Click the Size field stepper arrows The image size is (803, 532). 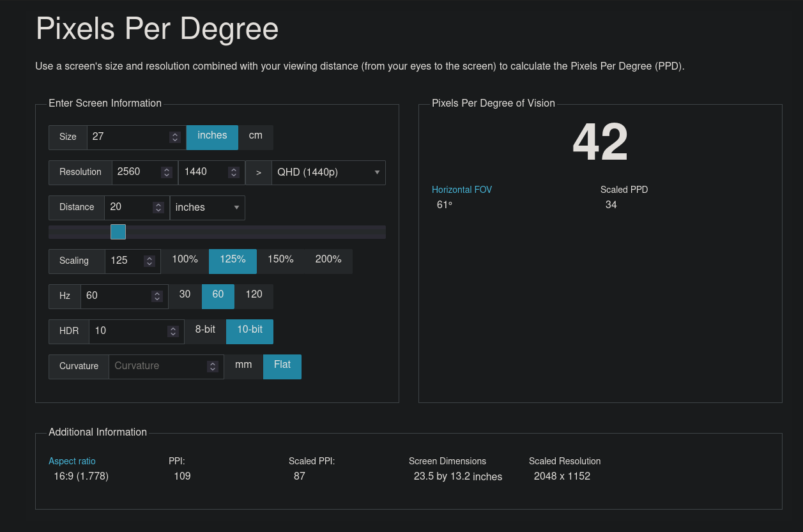click(x=174, y=137)
